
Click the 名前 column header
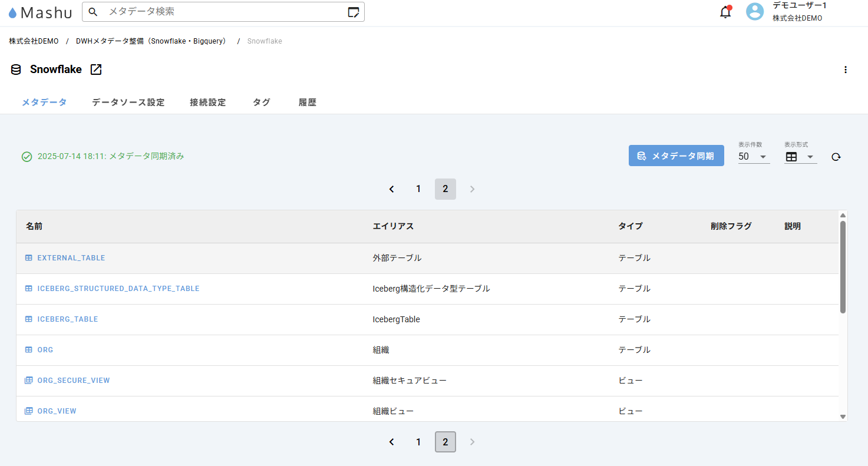pyautogui.click(x=34, y=226)
